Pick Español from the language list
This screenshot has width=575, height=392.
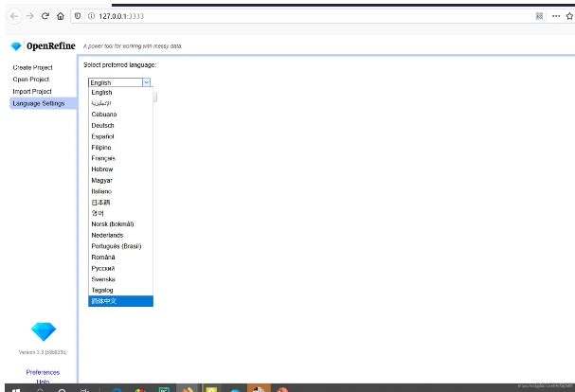point(120,136)
